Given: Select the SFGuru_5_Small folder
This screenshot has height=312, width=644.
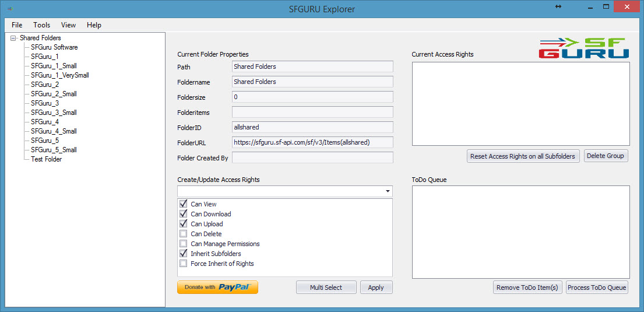Looking at the screenshot, I should point(54,150).
